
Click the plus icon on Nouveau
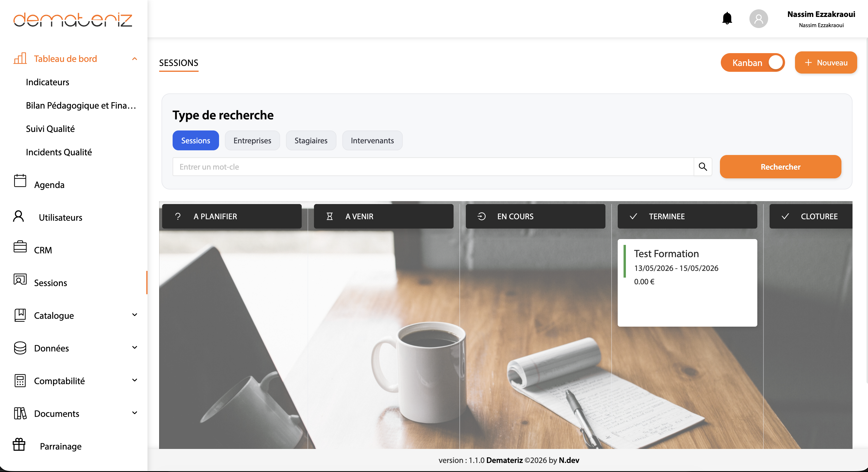coord(808,63)
